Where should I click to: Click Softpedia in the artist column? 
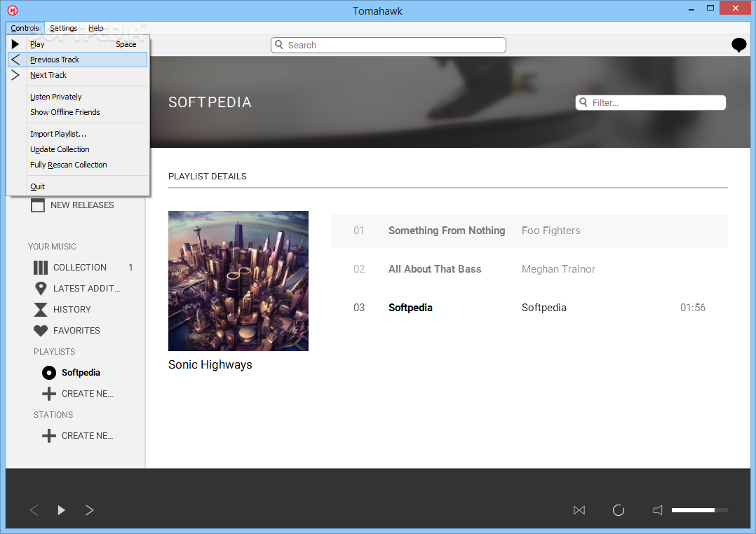pyautogui.click(x=544, y=308)
